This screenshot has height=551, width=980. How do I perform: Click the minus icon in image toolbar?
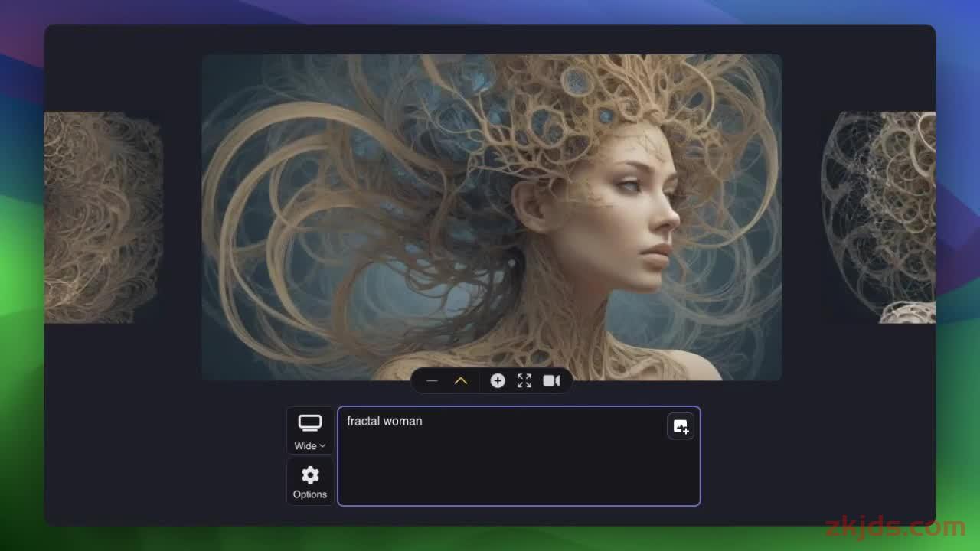coord(432,380)
